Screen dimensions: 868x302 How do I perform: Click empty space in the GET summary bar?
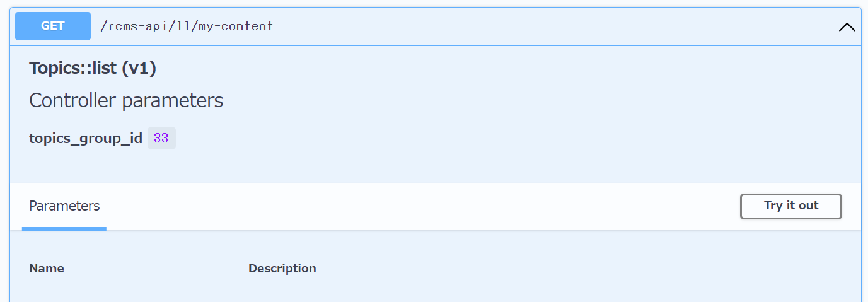(x=536, y=26)
